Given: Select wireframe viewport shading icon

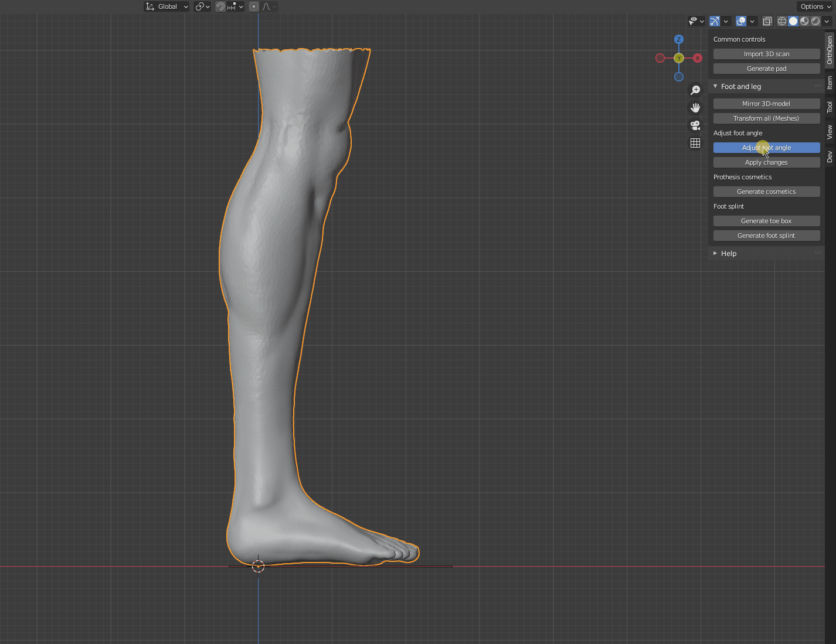Looking at the screenshot, I should click(x=782, y=21).
